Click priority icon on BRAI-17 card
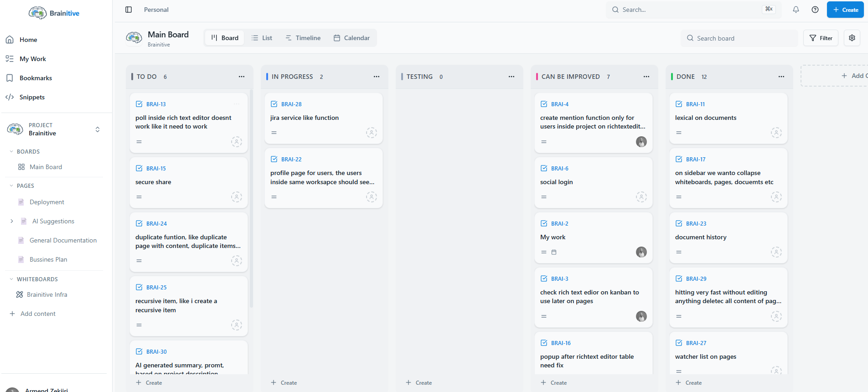Image resolution: width=868 pixels, height=392 pixels. pyautogui.click(x=679, y=197)
